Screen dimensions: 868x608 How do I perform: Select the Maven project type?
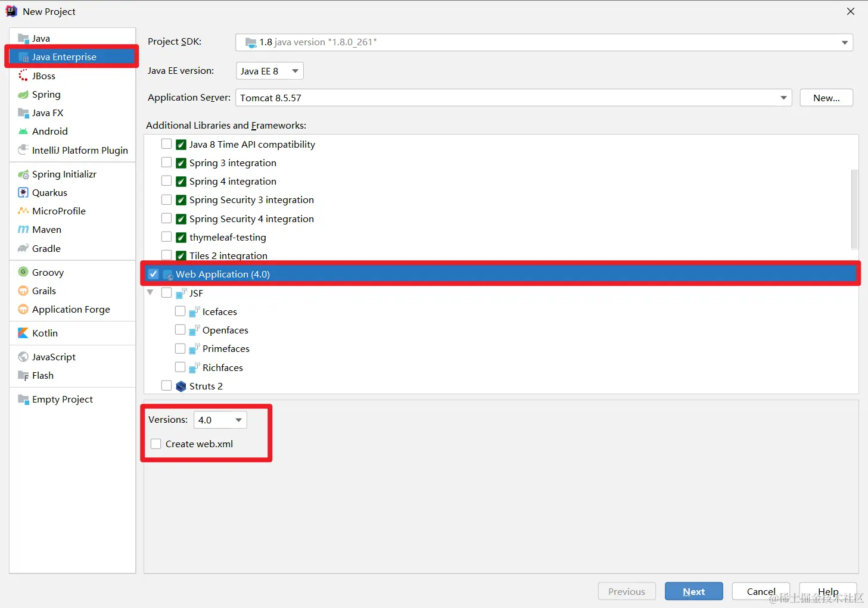[x=72, y=229]
